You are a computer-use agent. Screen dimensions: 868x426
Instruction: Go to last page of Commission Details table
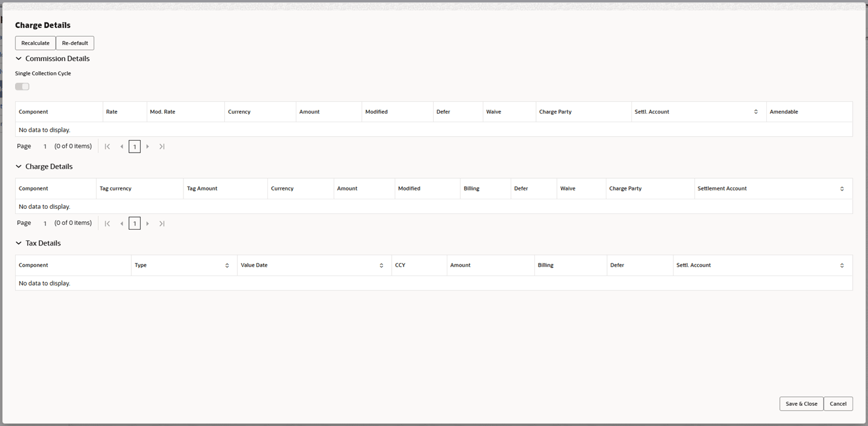162,146
